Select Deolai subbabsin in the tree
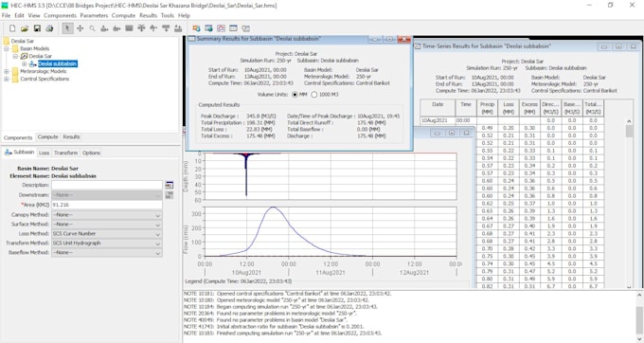The width and height of the screenshot is (644, 343). 58,63
